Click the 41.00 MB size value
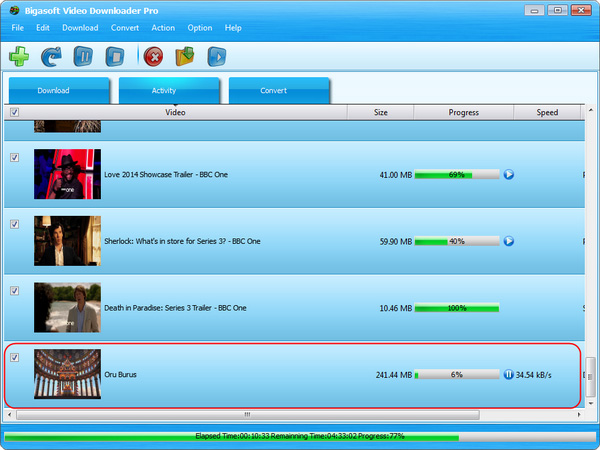600x450 pixels. coord(396,175)
